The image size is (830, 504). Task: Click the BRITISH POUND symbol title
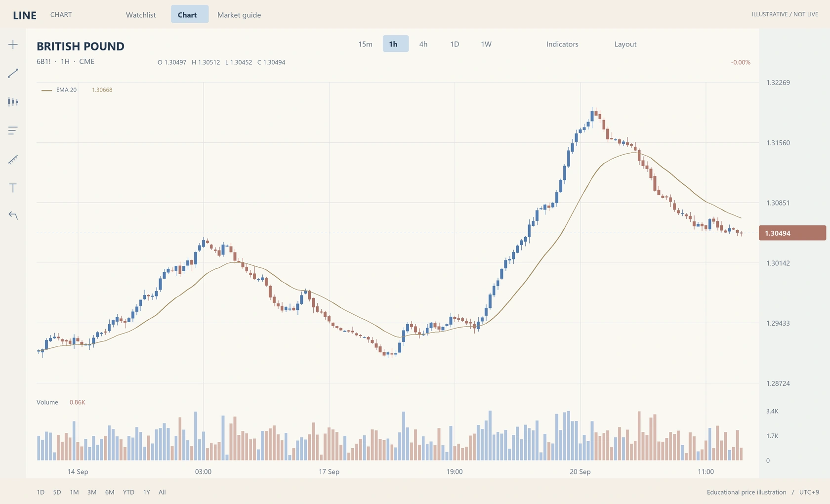tap(81, 46)
